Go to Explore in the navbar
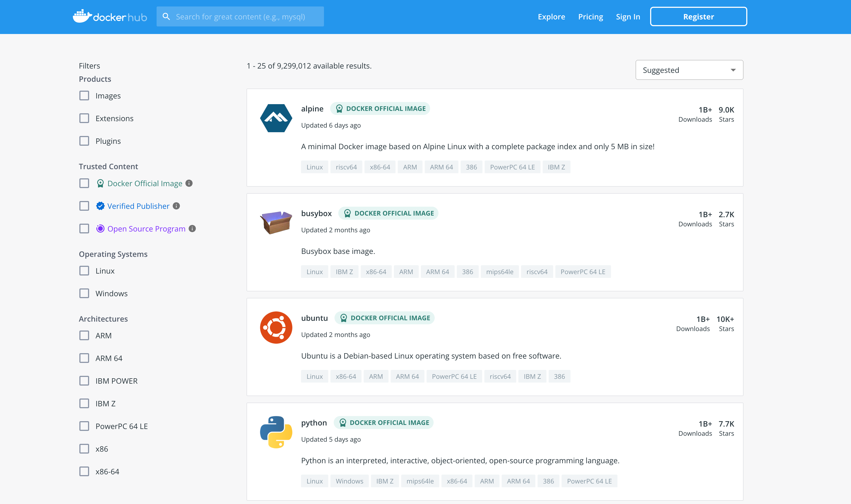 tap(551, 17)
